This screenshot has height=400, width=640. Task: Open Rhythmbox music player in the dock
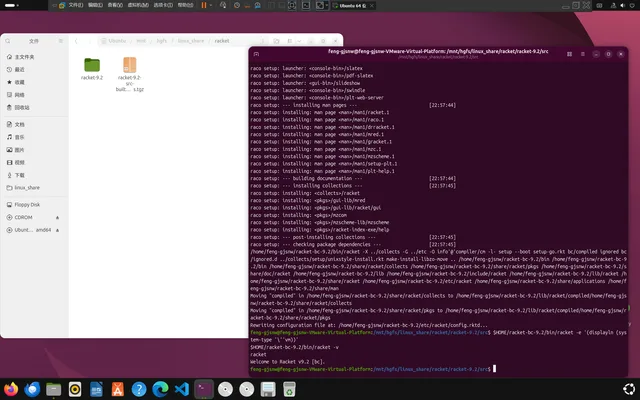(75, 389)
